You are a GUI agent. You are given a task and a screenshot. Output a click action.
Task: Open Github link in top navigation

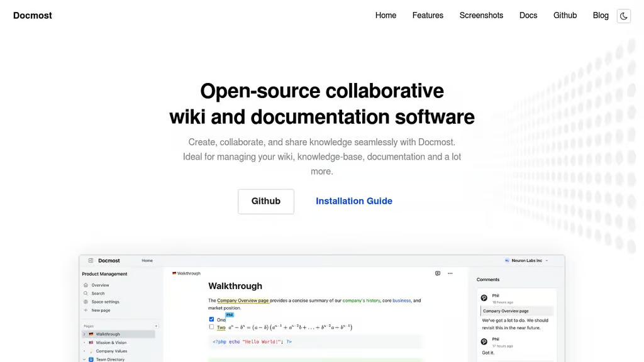565,16
